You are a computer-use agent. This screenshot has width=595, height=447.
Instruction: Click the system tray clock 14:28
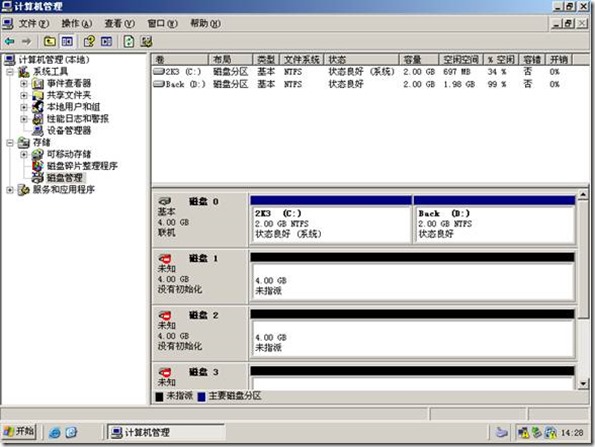click(x=572, y=433)
